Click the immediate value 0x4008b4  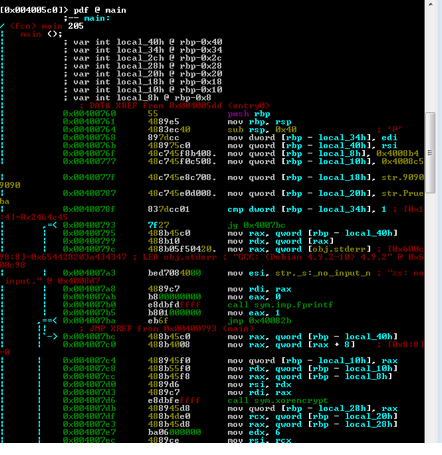398,154
